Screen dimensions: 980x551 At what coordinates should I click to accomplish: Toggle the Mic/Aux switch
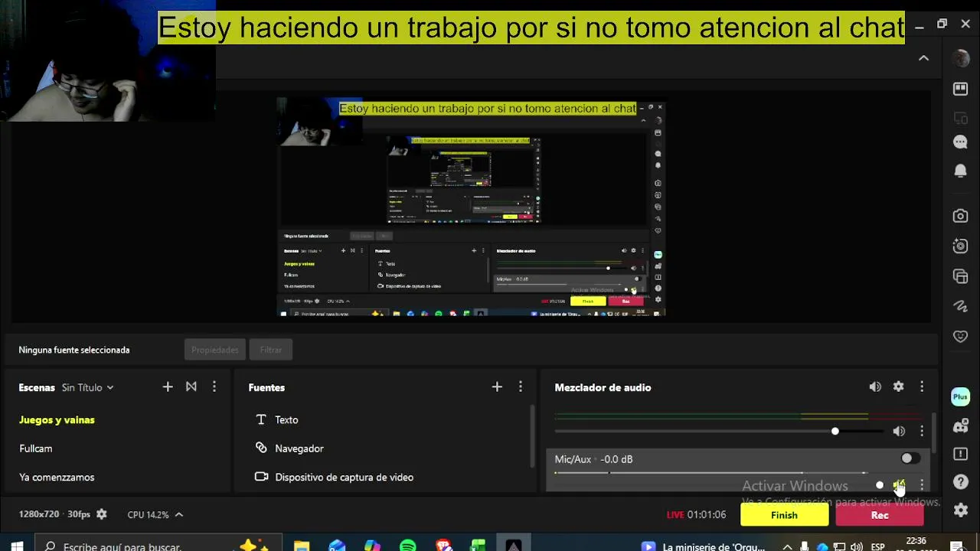pos(910,458)
